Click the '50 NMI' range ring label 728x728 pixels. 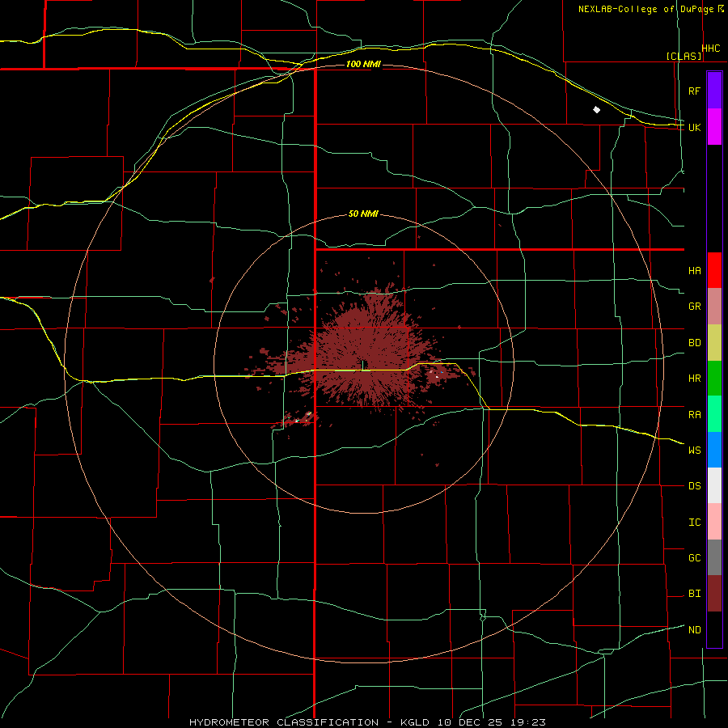[363, 214]
